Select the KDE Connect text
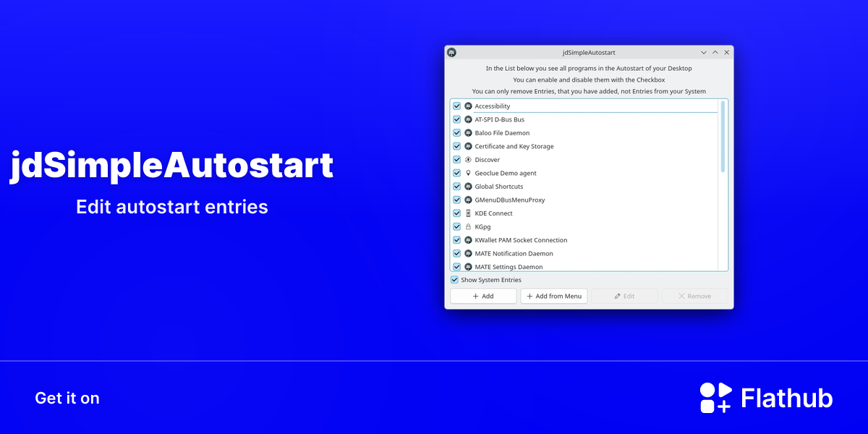 coord(494,213)
